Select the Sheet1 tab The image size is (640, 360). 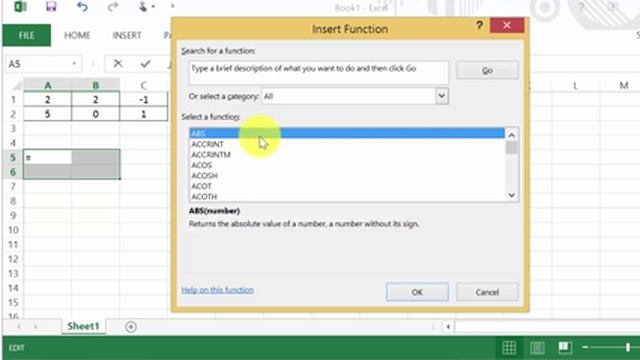click(x=83, y=326)
